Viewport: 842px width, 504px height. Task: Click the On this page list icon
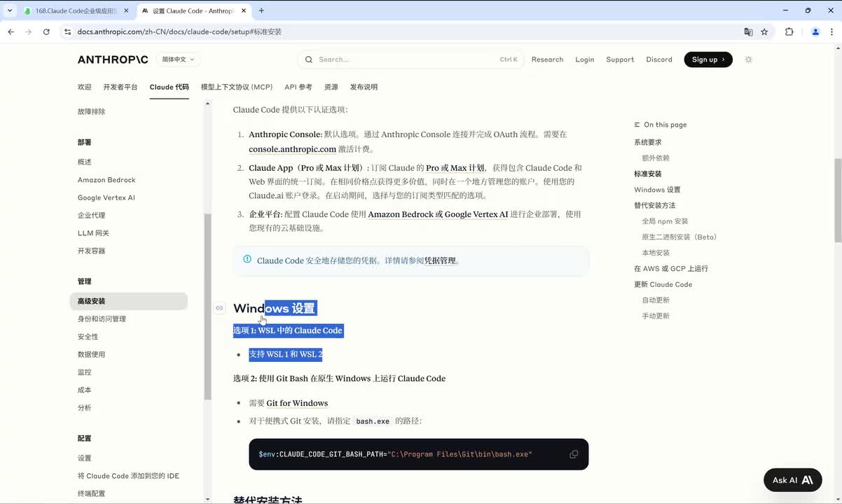pyautogui.click(x=637, y=125)
